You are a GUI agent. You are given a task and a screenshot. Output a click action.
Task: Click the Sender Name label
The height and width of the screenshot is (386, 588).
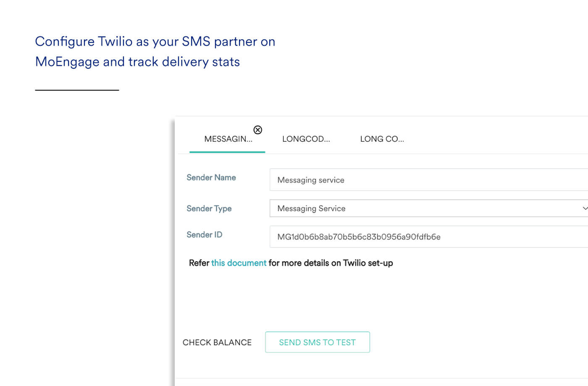[x=211, y=177]
